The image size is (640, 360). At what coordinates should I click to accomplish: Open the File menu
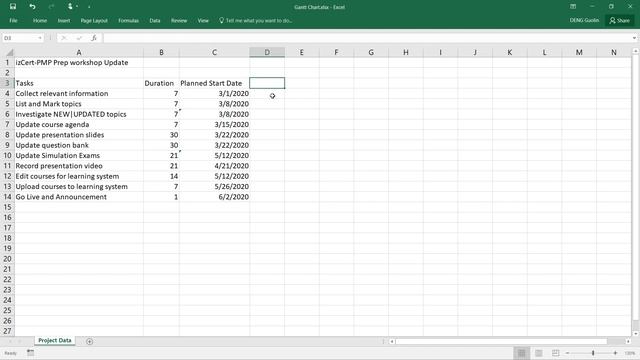pyautogui.click(x=13, y=20)
